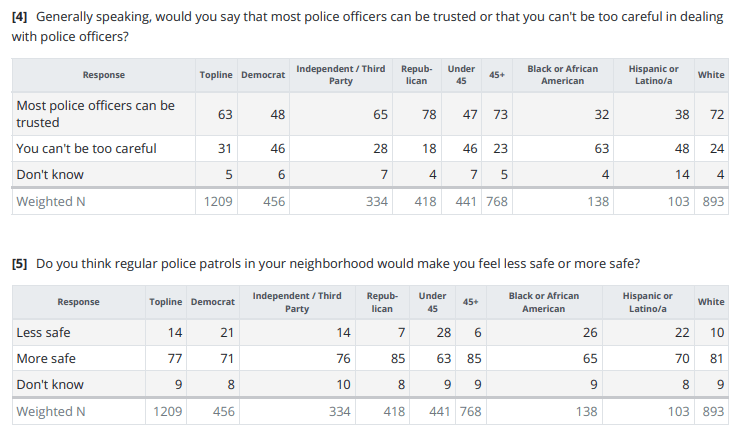Select the White column header in question 5 table
Screen dimensions: 748x440
point(711,302)
